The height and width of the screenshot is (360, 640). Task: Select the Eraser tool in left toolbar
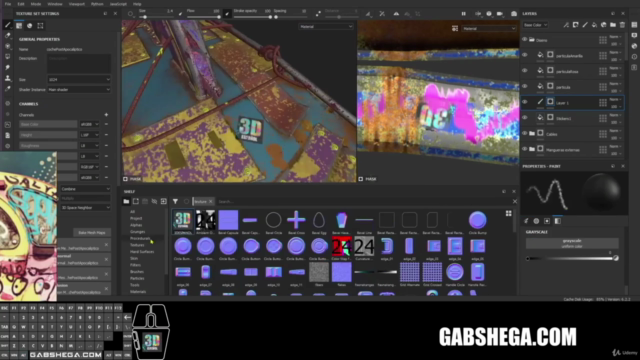click(7, 36)
